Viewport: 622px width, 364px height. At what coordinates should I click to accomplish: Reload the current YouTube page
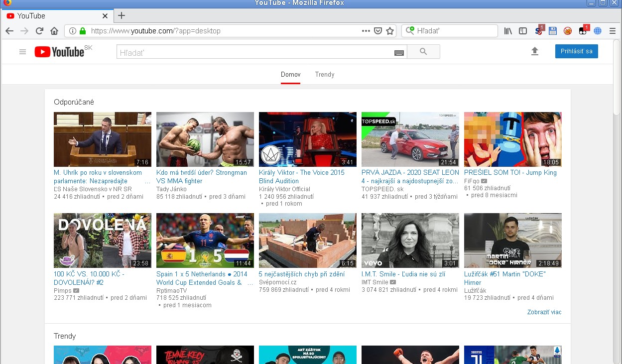coord(39,31)
